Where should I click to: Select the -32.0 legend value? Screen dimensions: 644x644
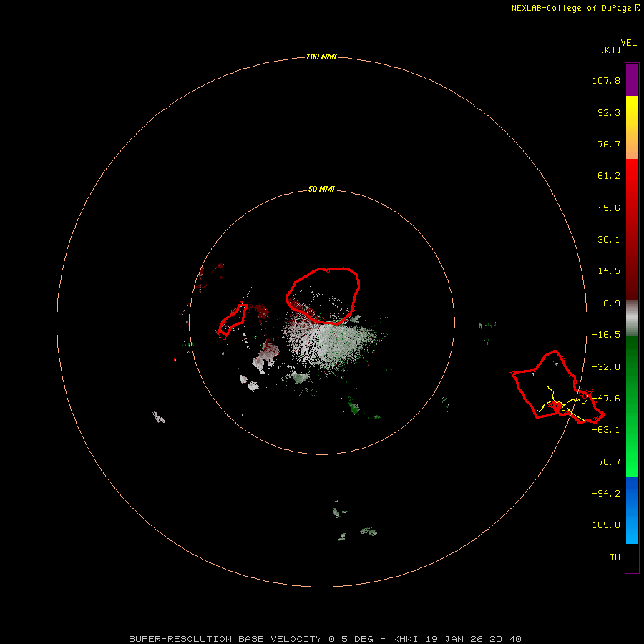(606, 367)
